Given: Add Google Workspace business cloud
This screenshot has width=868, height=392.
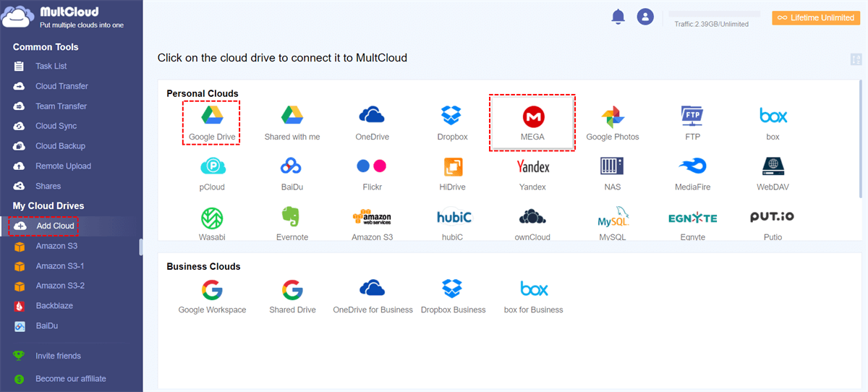Looking at the screenshot, I should pos(212,297).
